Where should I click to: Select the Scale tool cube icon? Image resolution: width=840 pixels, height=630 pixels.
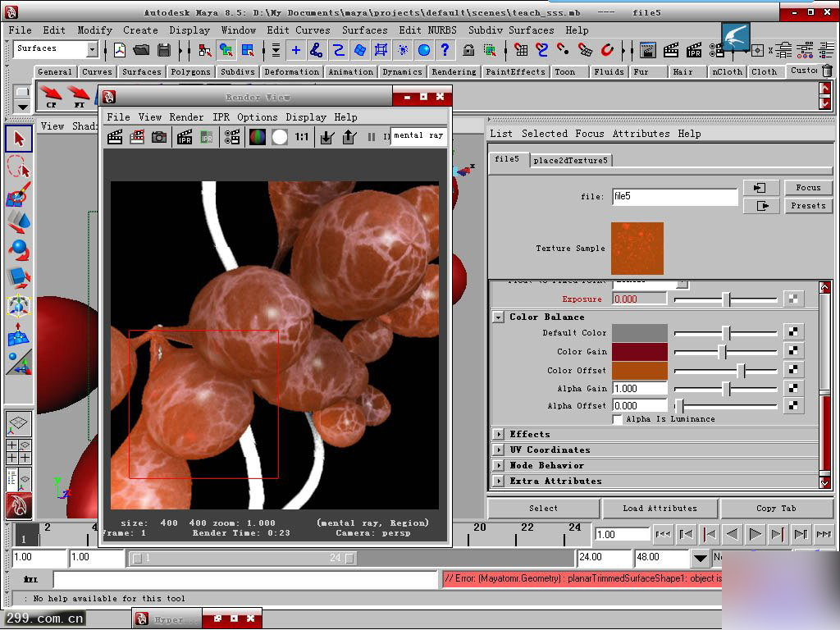18,277
